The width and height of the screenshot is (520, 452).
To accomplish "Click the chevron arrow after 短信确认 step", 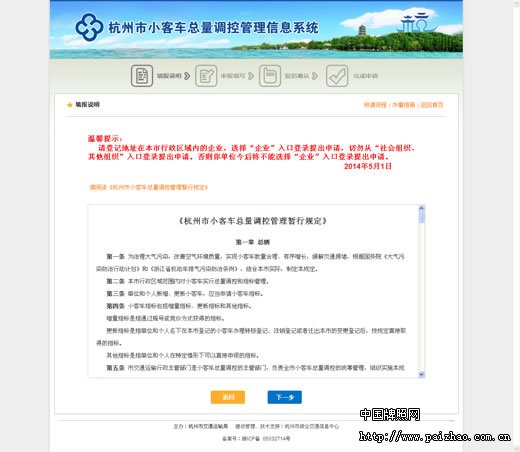I will tap(315, 76).
